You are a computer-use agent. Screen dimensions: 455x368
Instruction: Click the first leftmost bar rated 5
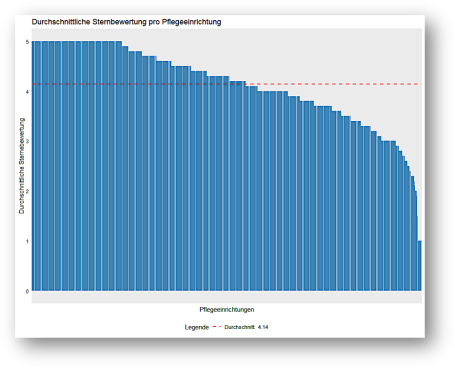pyautogui.click(x=33, y=166)
